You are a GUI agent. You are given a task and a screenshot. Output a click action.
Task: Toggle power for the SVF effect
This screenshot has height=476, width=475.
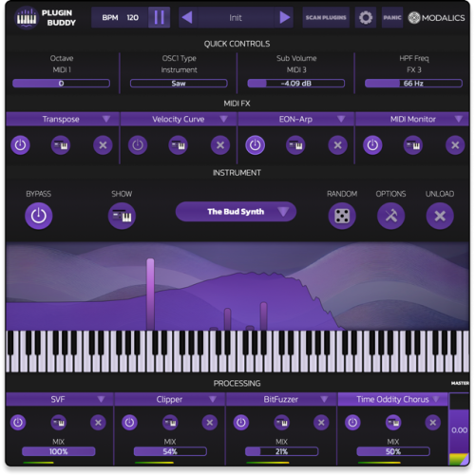pyautogui.click(x=18, y=423)
